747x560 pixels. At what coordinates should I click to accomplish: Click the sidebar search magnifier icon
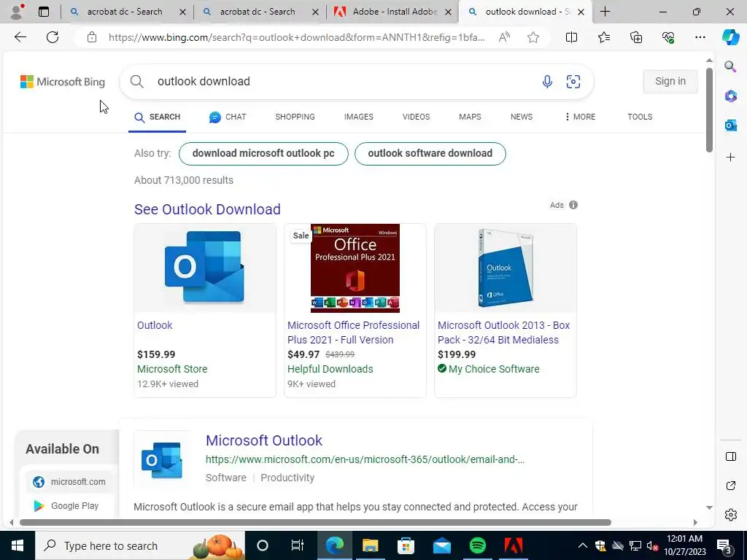[730, 66]
